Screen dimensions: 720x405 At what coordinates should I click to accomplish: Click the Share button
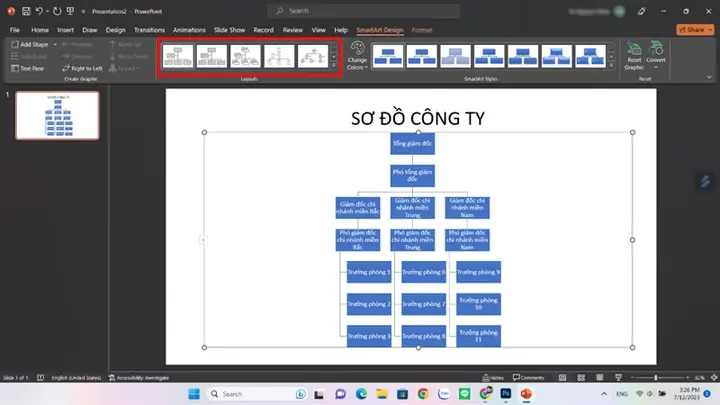(695, 29)
